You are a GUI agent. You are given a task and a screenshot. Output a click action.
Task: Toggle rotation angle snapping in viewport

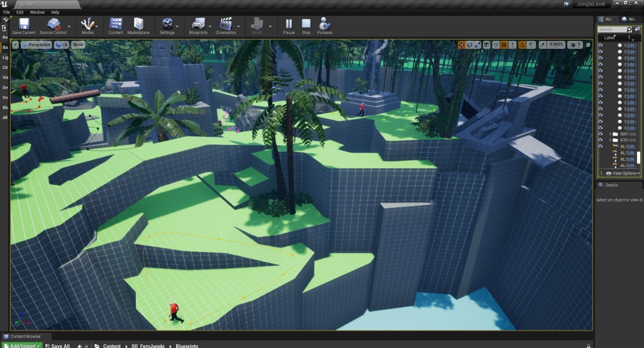pos(523,45)
